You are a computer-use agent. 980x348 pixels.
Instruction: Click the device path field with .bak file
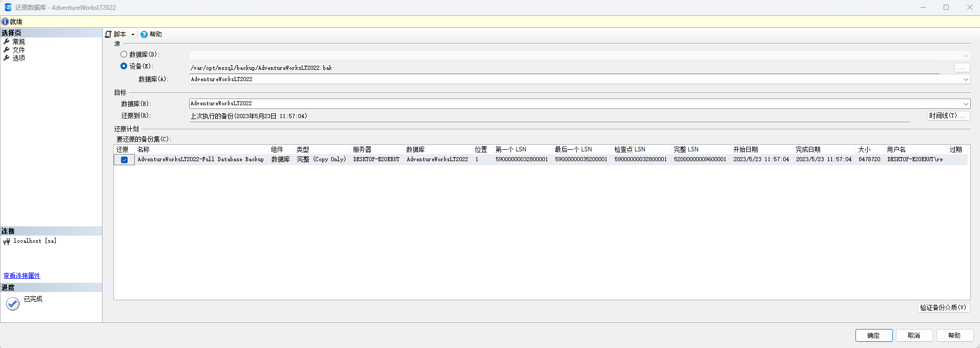tap(564, 68)
